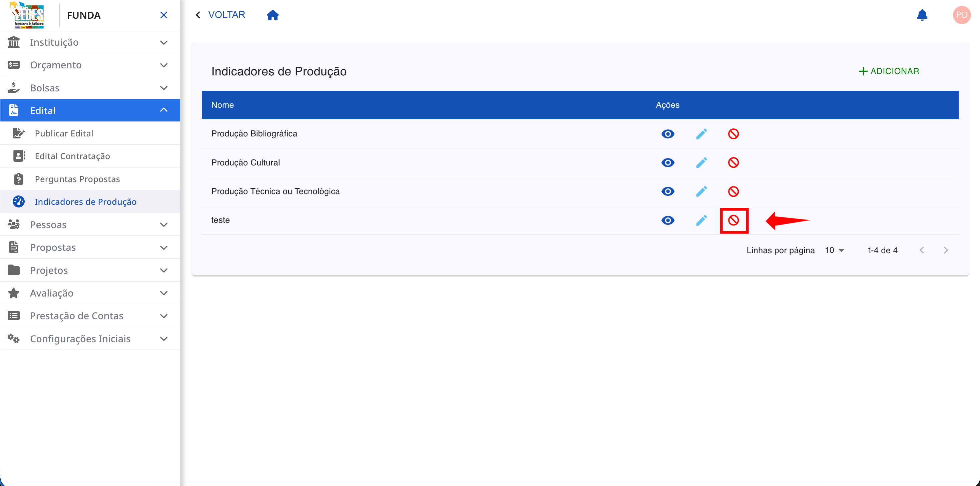Click the '1-4 de 4' pagination text

[x=882, y=251]
